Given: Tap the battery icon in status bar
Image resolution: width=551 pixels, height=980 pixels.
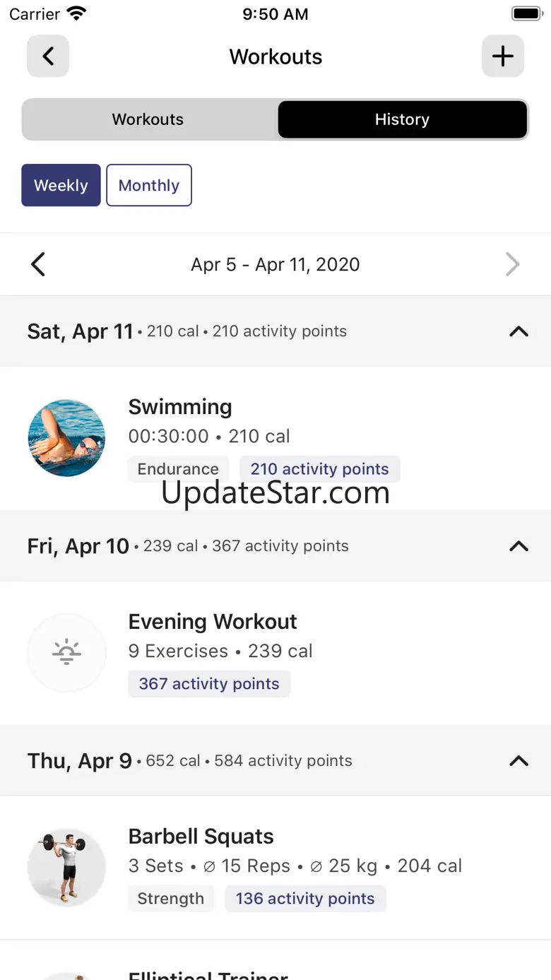Looking at the screenshot, I should pyautogui.click(x=526, y=14).
